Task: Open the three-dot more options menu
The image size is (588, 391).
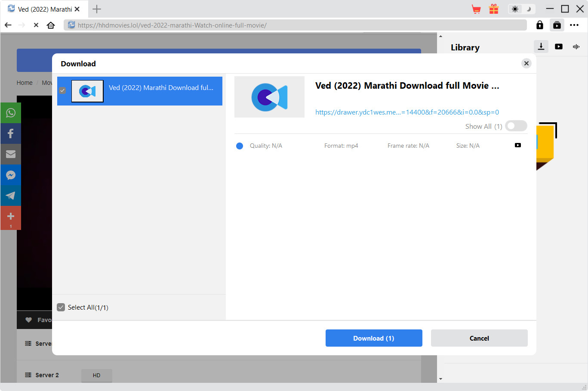Action: pyautogui.click(x=574, y=25)
